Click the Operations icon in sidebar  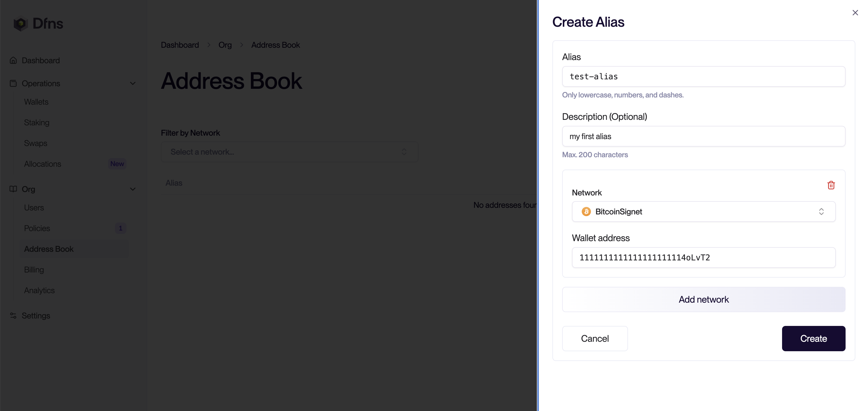pos(13,83)
